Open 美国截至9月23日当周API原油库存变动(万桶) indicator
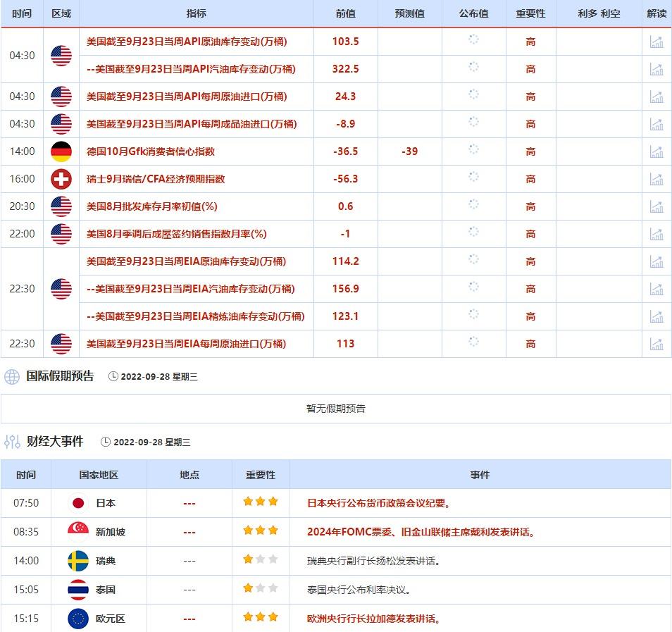672x632 pixels. coord(187,42)
